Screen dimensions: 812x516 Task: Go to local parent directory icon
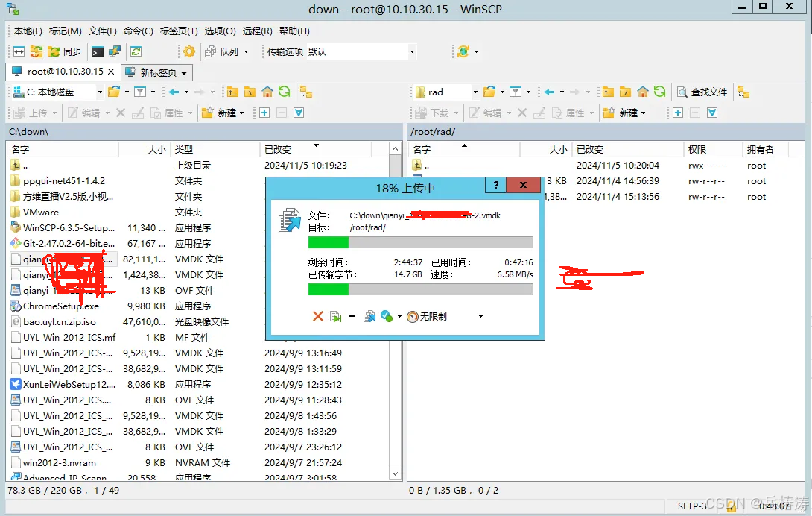232,92
